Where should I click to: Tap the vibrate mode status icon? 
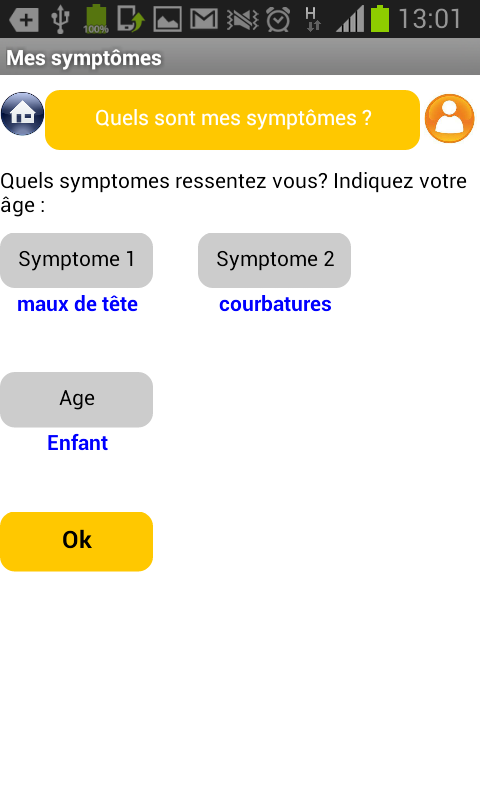click(x=242, y=20)
